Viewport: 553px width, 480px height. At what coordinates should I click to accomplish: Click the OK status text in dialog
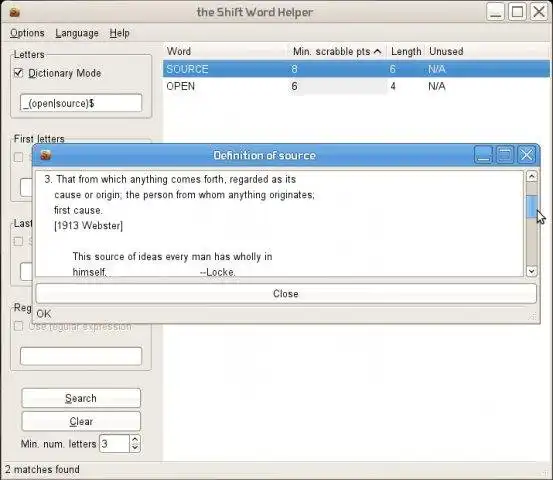[44, 314]
